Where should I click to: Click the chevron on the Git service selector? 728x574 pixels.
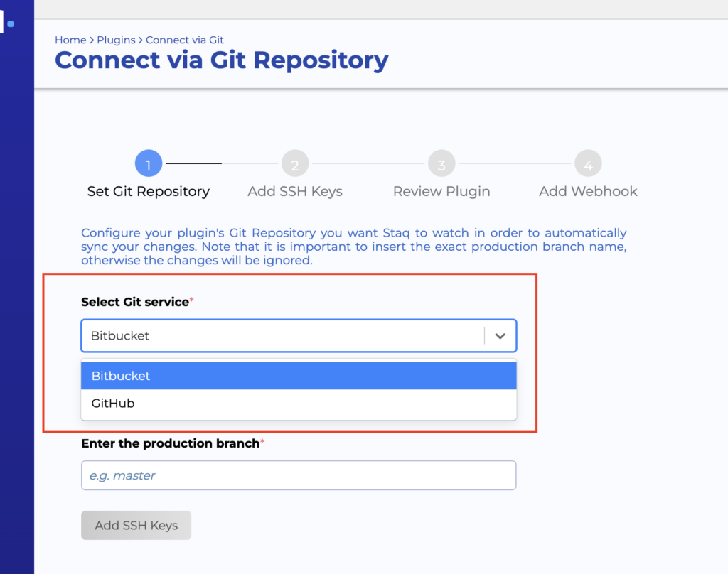tap(500, 335)
